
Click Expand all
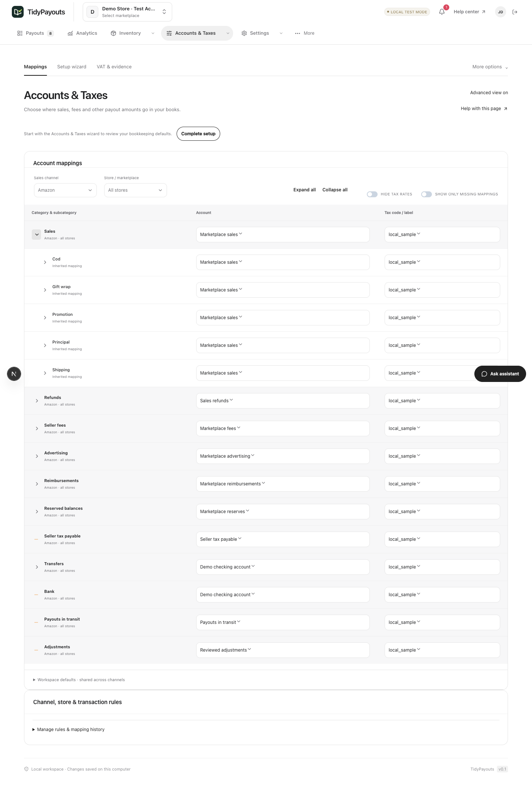pos(304,190)
